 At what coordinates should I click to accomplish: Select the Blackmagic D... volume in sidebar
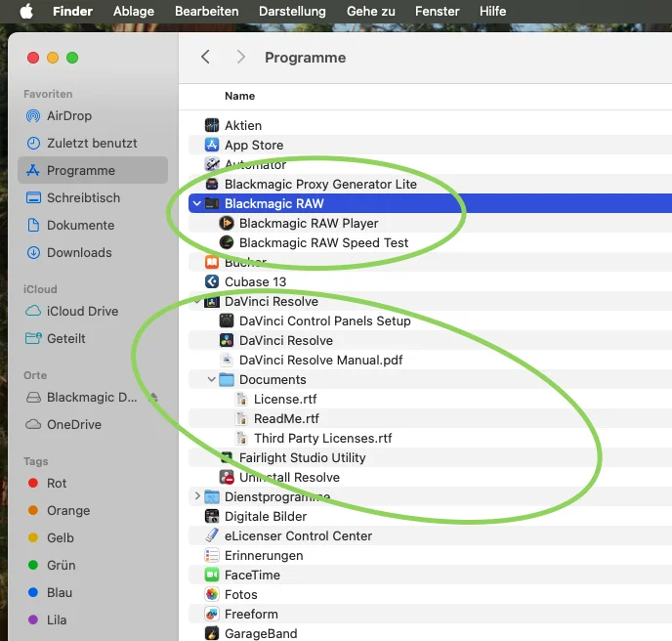(x=92, y=398)
